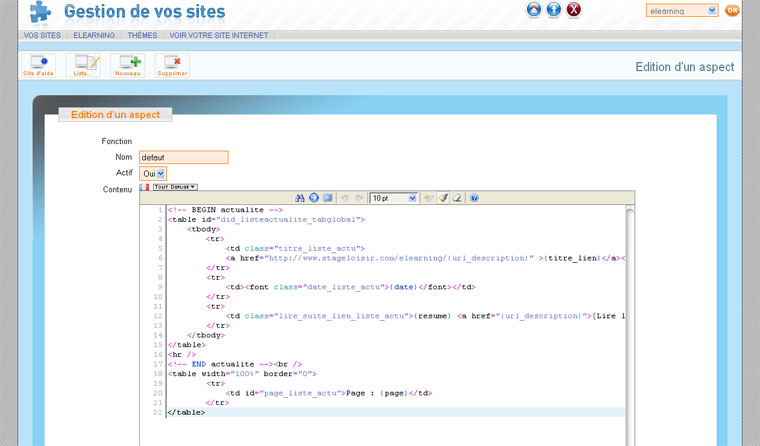The height and width of the screenshot is (446, 760).
Task: Click code line 16 hr tag
Action: (182, 354)
